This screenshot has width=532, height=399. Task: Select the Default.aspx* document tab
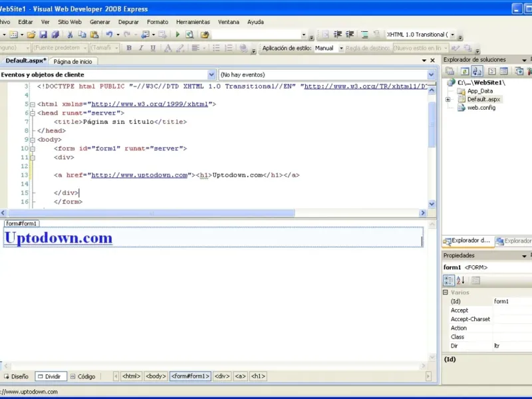(25, 61)
